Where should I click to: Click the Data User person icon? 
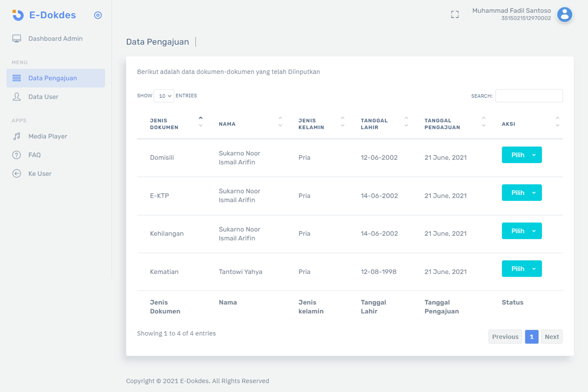pyautogui.click(x=17, y=97)
